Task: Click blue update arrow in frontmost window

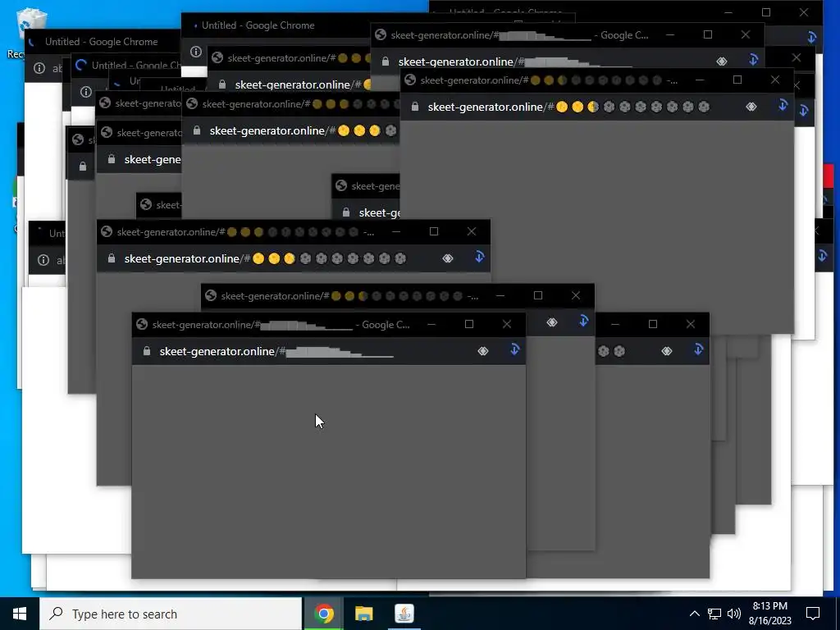Action: (514, 349)
